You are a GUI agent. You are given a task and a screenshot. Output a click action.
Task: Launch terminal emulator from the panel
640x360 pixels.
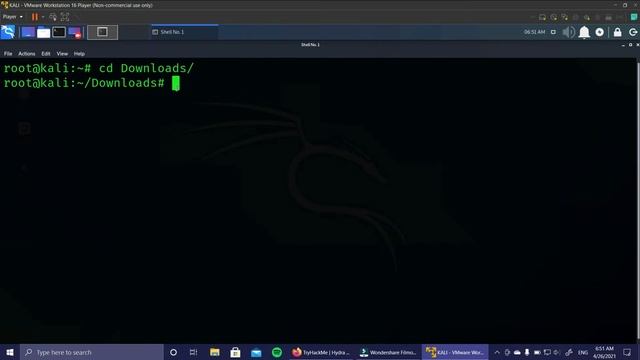pyautogui.click(x=59, y=32)
